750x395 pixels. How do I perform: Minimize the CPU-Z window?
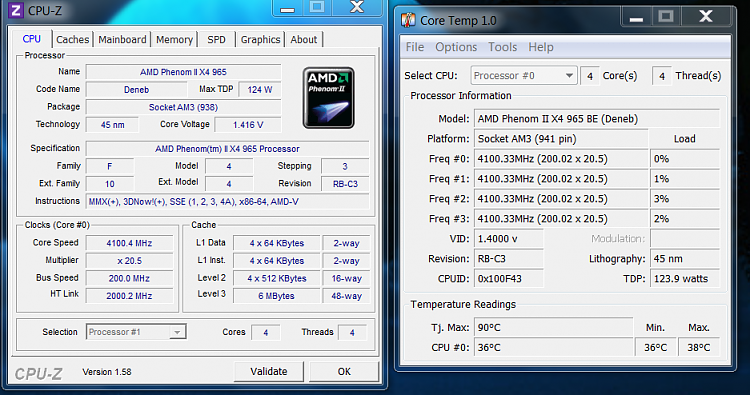pos(287,8)
